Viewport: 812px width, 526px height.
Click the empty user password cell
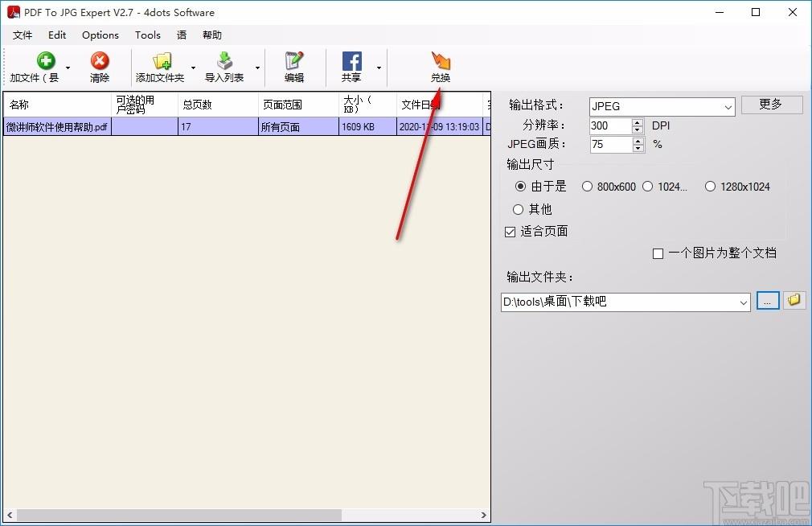point(145,127)
